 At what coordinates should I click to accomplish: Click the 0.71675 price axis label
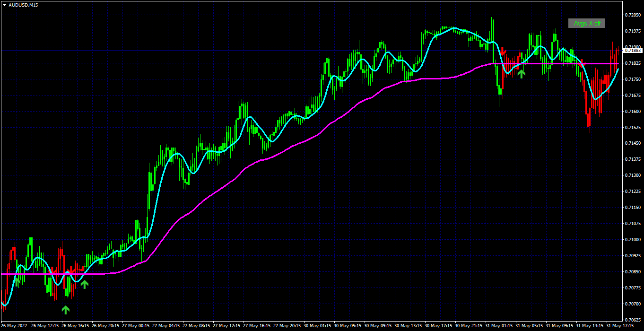pyautogui.click(x=633, y=96)
